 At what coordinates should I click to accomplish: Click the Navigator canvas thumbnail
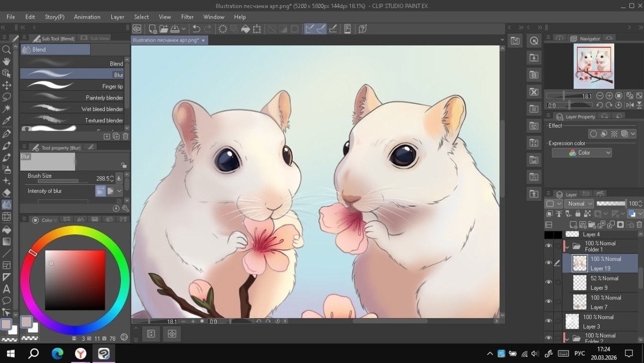[x=594, y=66]
